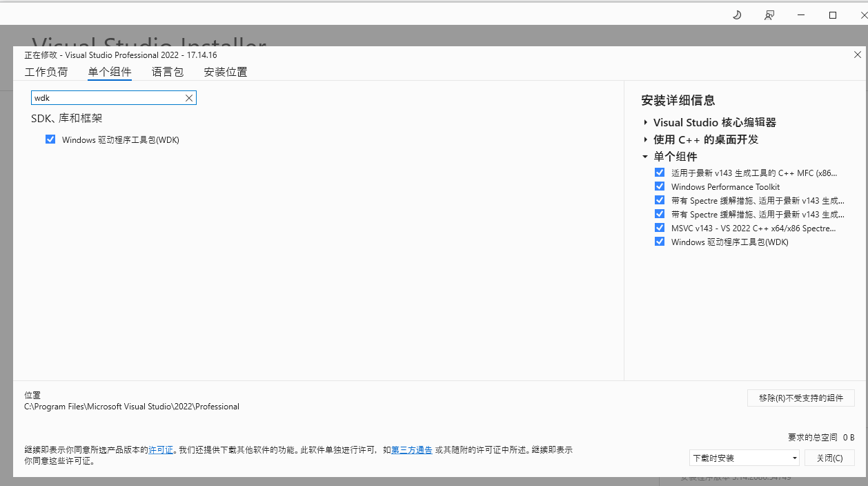Click 移除(R)不受支持的组件 button
This screenshot has width=868, height=486.
[x=801, y=398]
